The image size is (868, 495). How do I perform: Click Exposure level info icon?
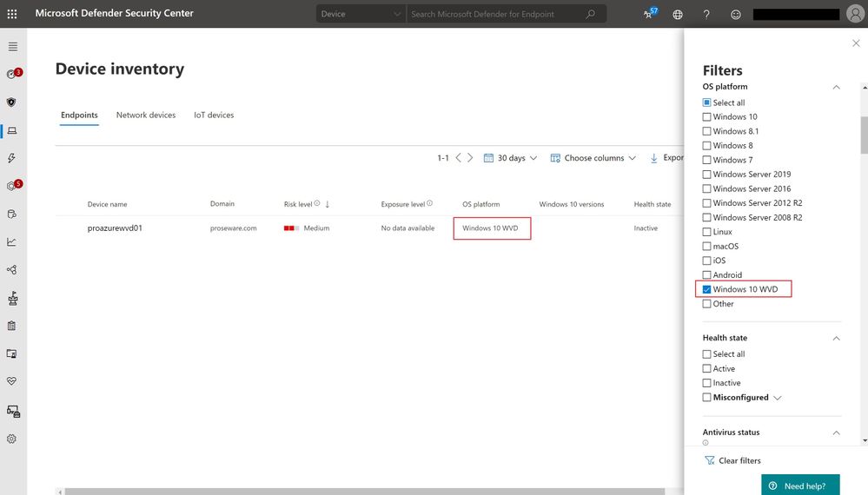(x=429, y=203)
